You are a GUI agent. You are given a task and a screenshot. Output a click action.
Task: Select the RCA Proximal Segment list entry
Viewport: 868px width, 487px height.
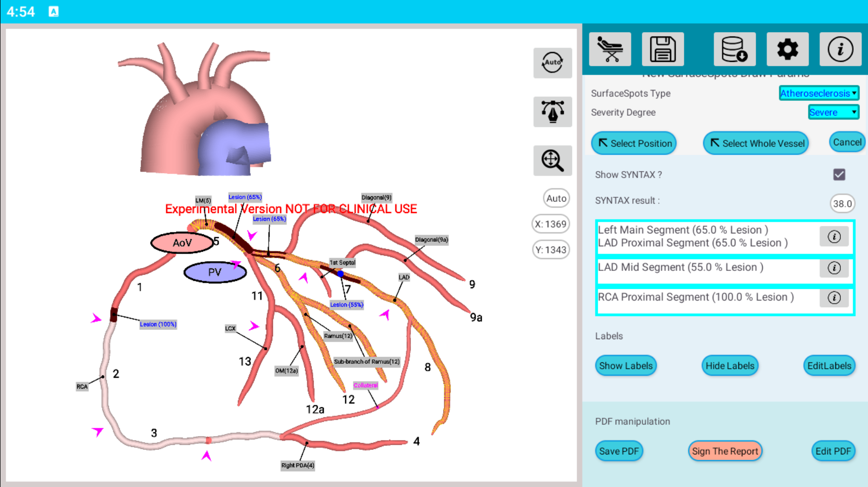[696, 297]
